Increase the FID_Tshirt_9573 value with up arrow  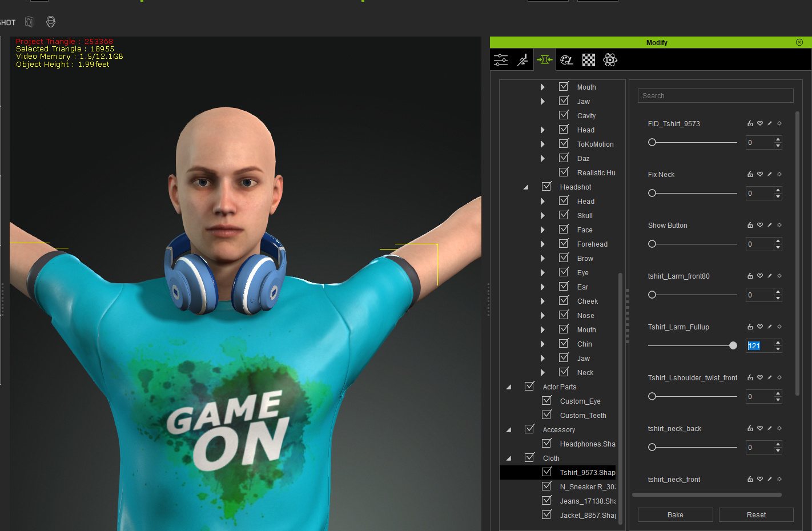pyautogui.click(x=778, y=139)
